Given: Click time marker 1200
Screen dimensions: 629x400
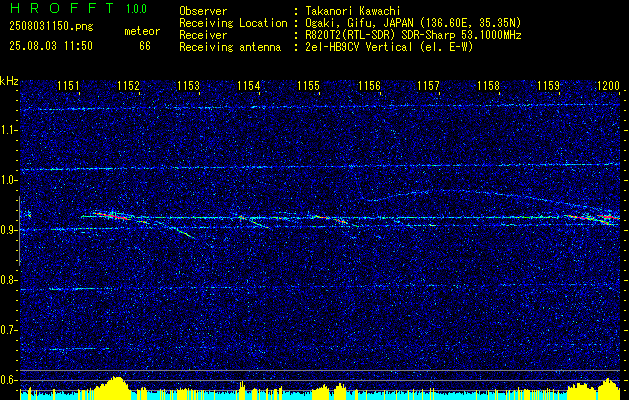Looking at the screenshot, I should [608, 85].
